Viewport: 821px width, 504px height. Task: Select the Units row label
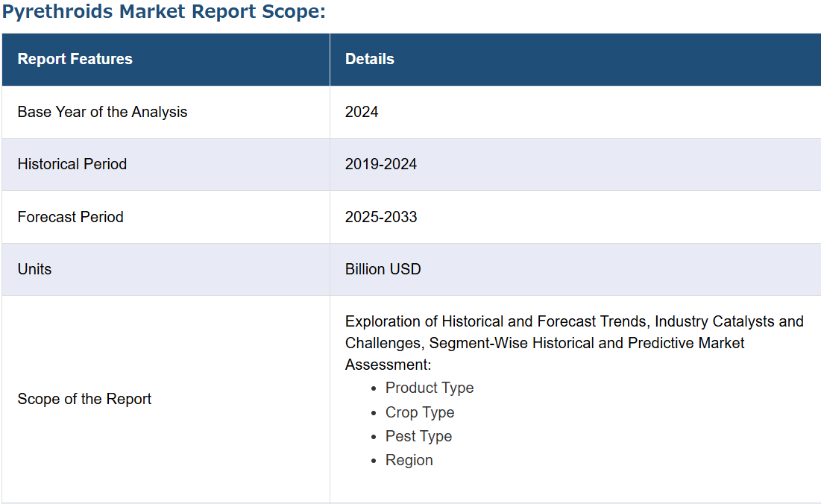(x=34, y=269)
